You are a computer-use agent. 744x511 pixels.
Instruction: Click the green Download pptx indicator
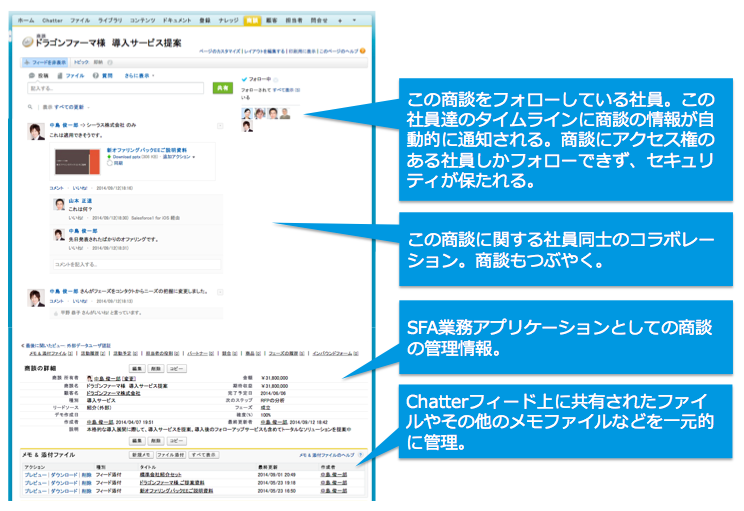click(110, 157)
